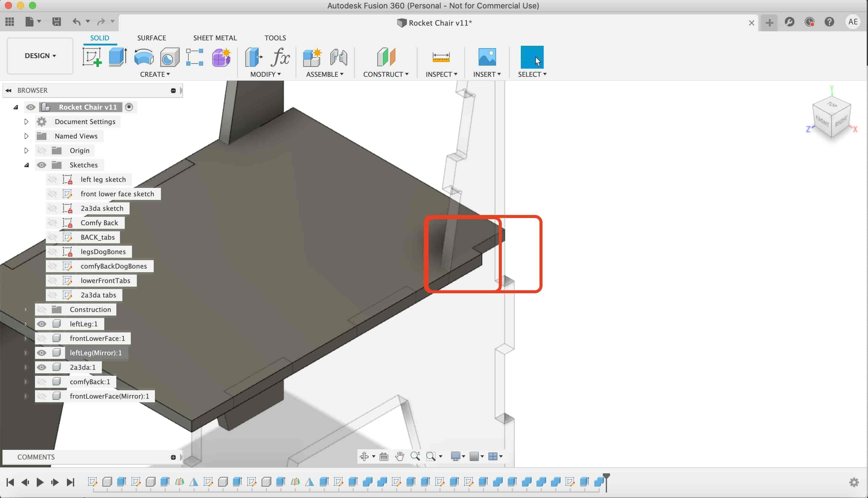The width and height of the screenshot is (868, 498).
Task: Switch to the SHEET METAL tab
Action: (215, 38)
